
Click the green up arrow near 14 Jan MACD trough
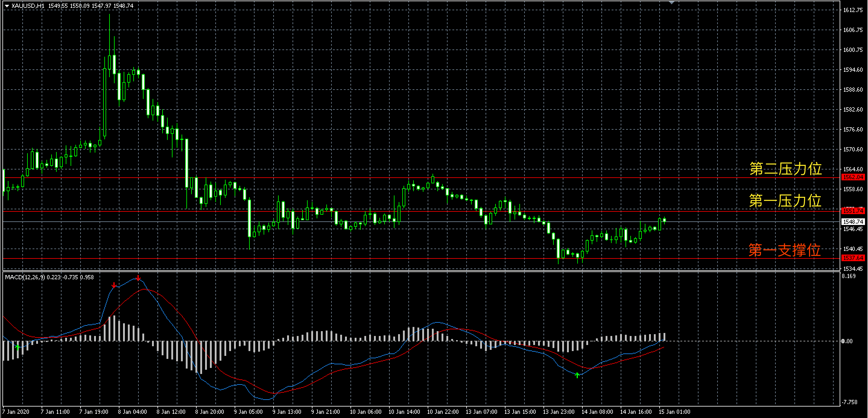point(577,375)
